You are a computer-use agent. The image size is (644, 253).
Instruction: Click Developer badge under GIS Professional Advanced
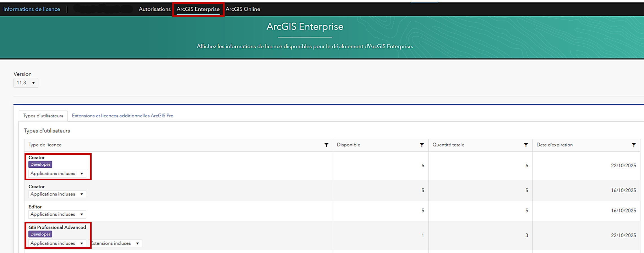tap(40, 234)
